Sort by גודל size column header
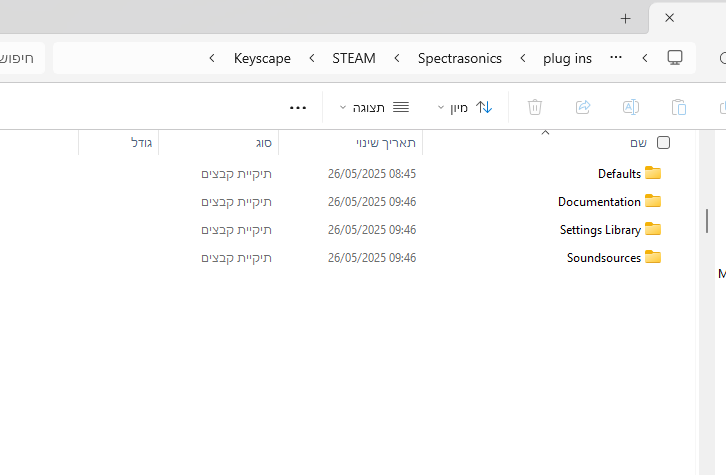The width and height of the screenshot is (726, 475). (x=142, y=143)
